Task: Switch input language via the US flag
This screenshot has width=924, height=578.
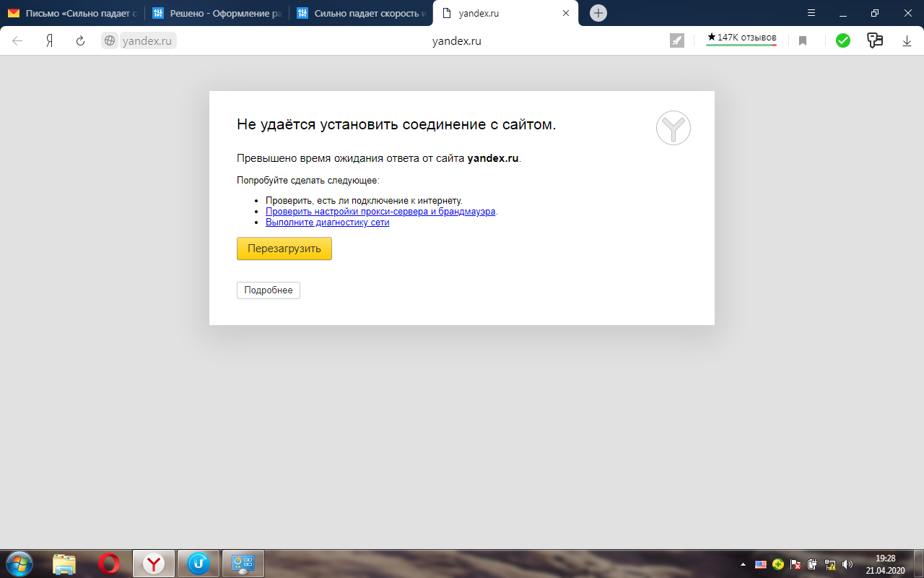Action: pyautogui.click(x=761, y=564)
